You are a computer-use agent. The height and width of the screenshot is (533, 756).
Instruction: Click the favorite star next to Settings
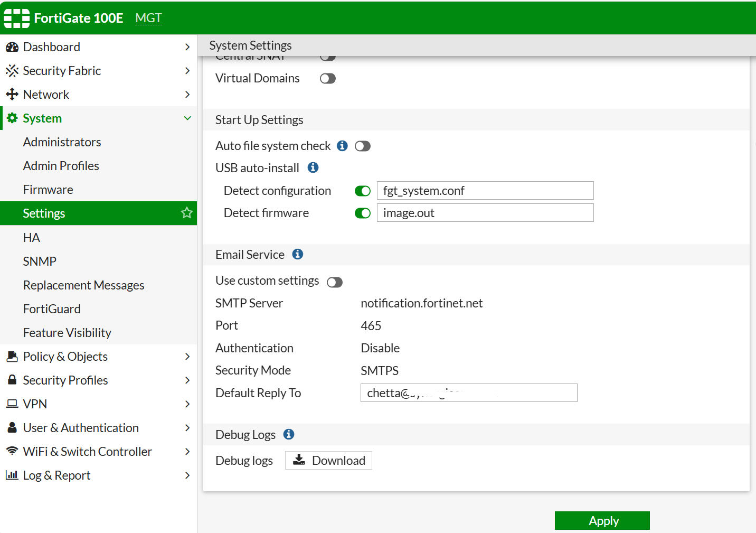point(186,213)
